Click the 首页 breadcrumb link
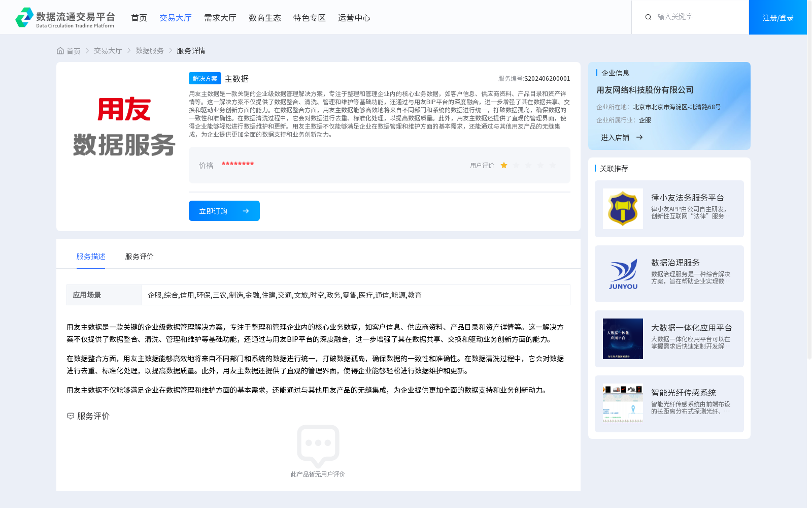Image resolution: width=812 pixels, height=508 pixels. [x=74, y=51]
